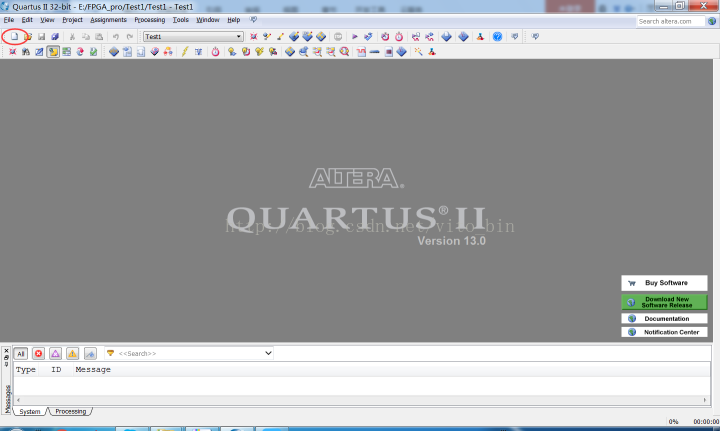
Task: Open the File menu
Action: point(9,20)
